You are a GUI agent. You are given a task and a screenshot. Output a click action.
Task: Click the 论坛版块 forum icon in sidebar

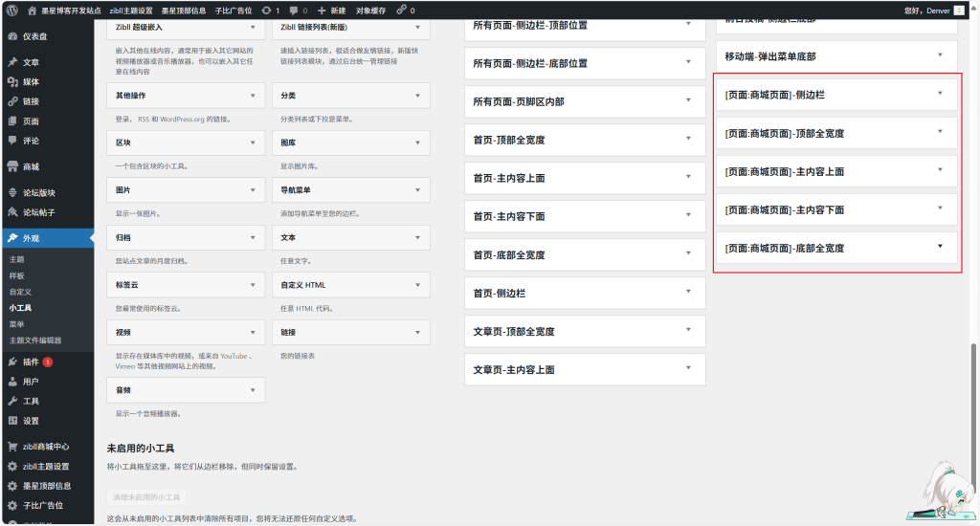(x=12, y=192)
